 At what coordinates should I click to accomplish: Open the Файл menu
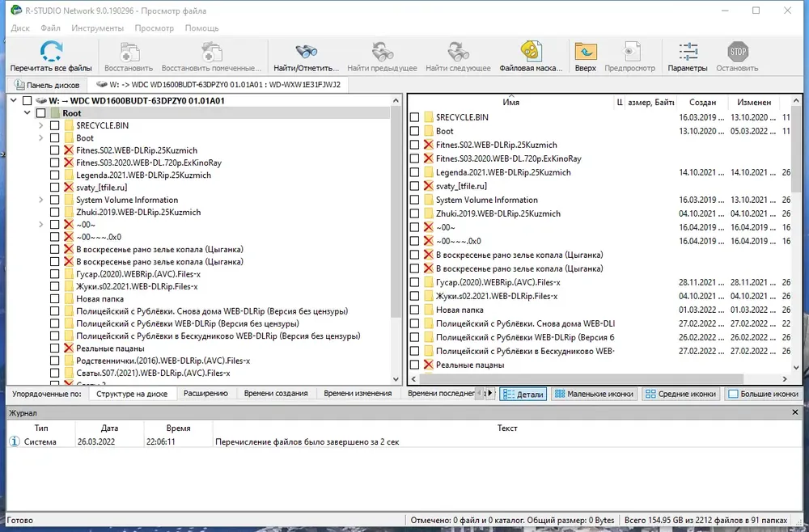[50, 27]
